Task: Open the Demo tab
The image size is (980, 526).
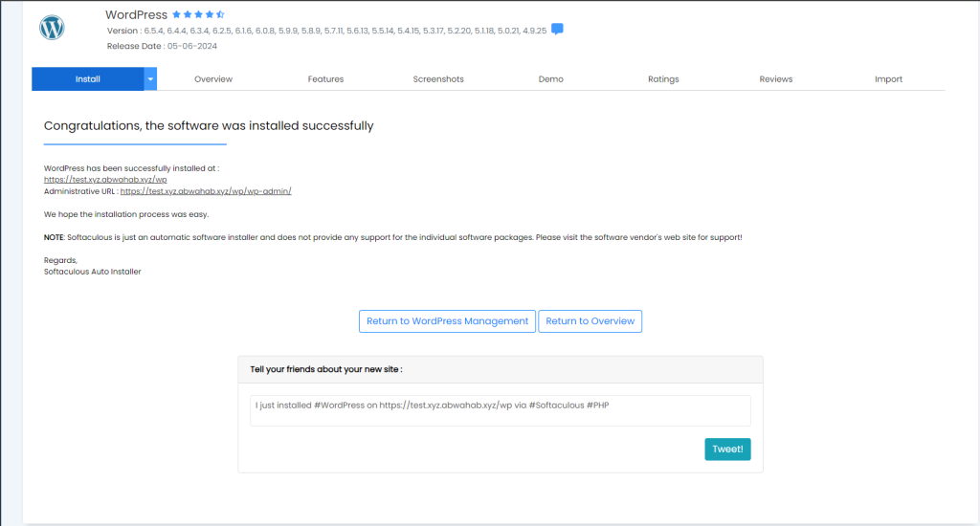Action: [x=550, y=79]
